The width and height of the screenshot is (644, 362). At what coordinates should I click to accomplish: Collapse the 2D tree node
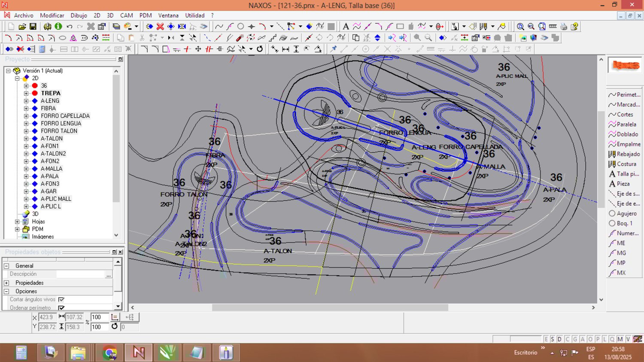pos(17,78)
